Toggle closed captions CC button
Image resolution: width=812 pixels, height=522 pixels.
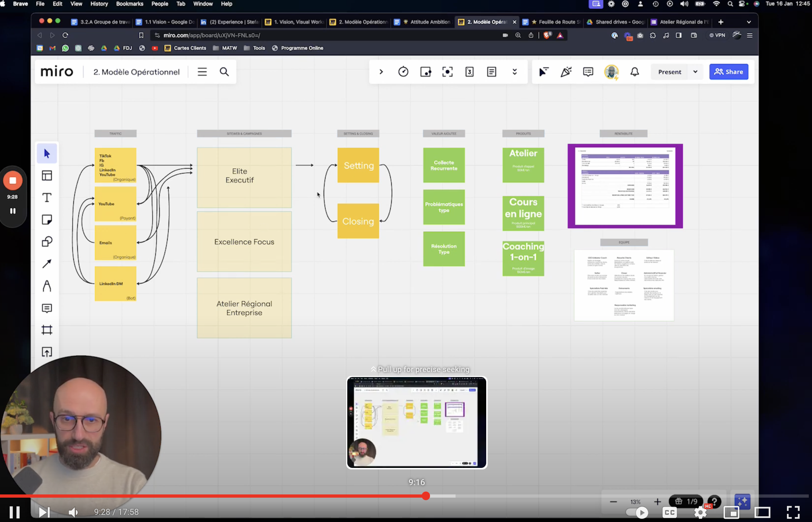670,513
